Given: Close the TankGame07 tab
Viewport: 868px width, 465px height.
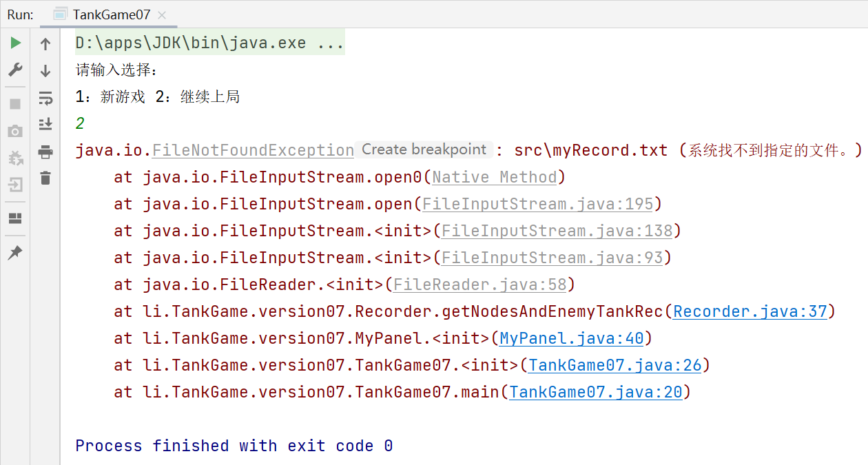Looking at the screenshot, I should point(161,14).
